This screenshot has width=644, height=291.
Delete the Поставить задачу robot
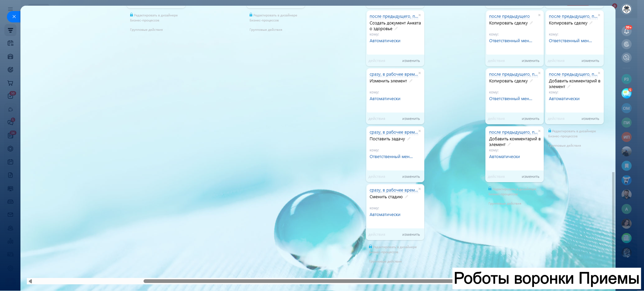[420, 131]
